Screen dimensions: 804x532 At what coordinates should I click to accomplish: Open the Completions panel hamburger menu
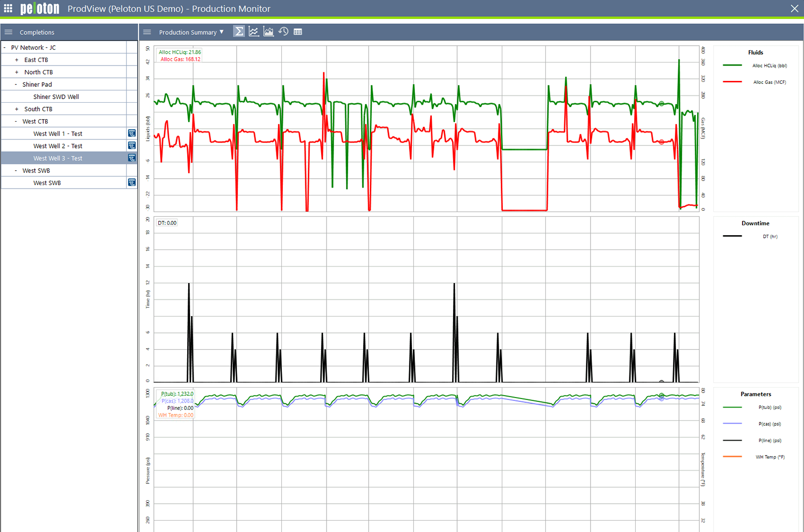pos(8,32)
